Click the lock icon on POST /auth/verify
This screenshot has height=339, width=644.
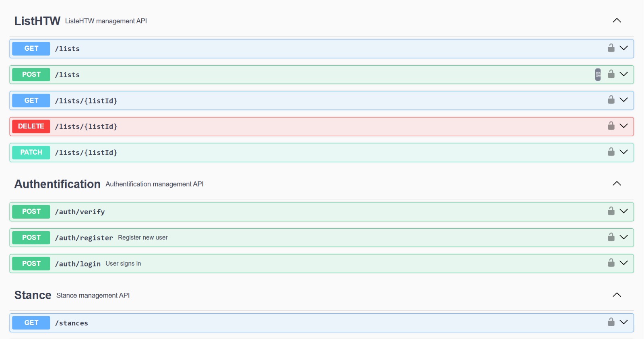click(x=611, y=211)
